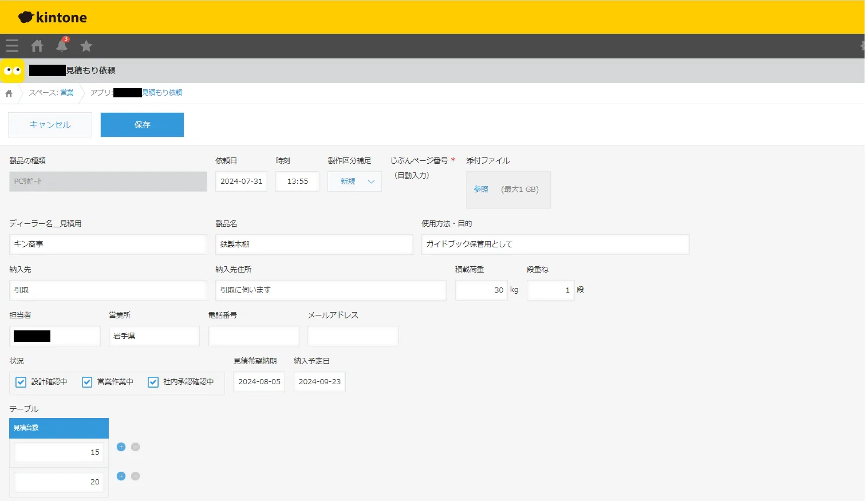Open the 営業 space breadcrumb link
The height and width of the screenshot is (501, 868).
(67, 93)
